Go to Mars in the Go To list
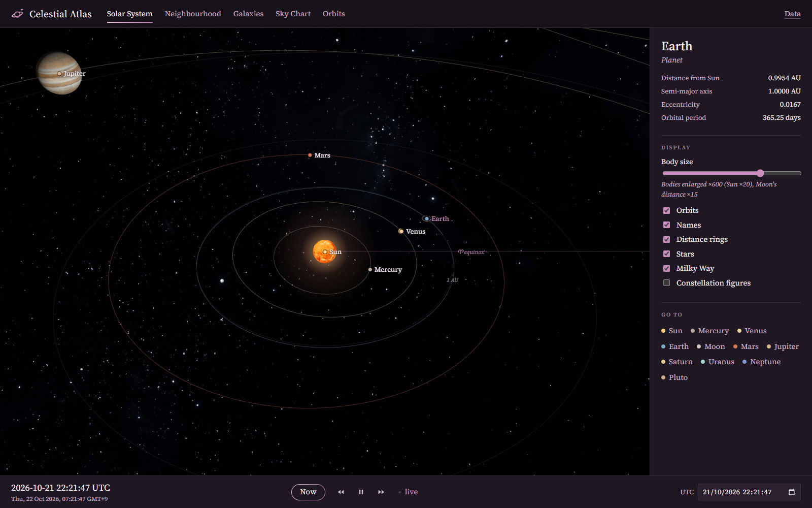 [x=746, y=346]
